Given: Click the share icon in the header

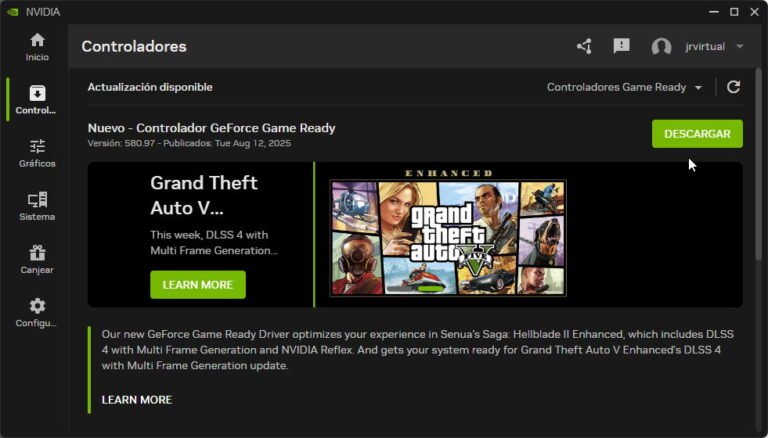Looking at the screenshot, I should 584,47.
